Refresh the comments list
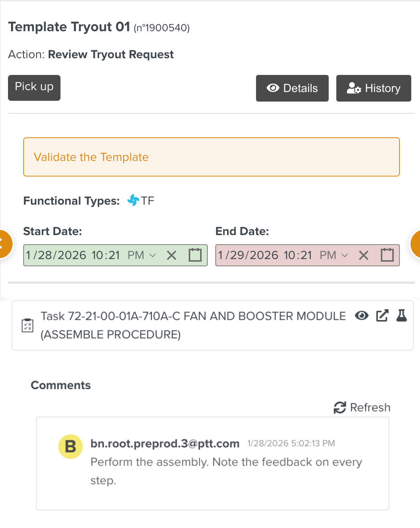420x528 pixels. click(x=362, y=407)
